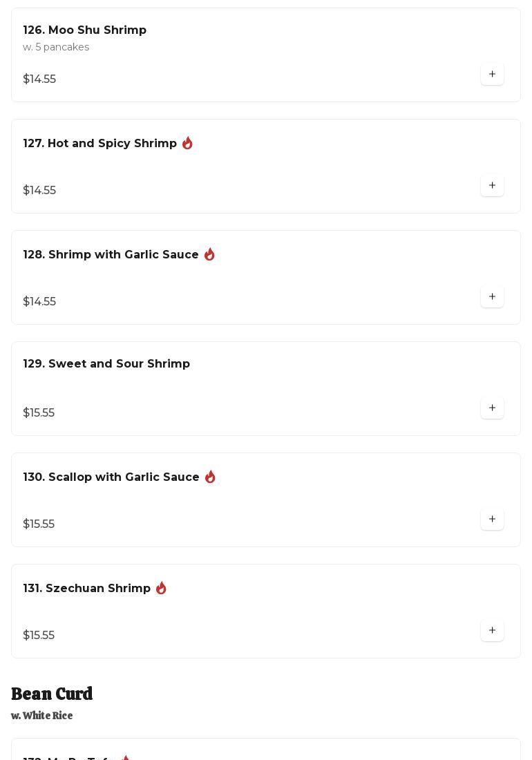Click the 'w. 5 pancakes' description text
The image size is (532, 760).
coord(56,47)
